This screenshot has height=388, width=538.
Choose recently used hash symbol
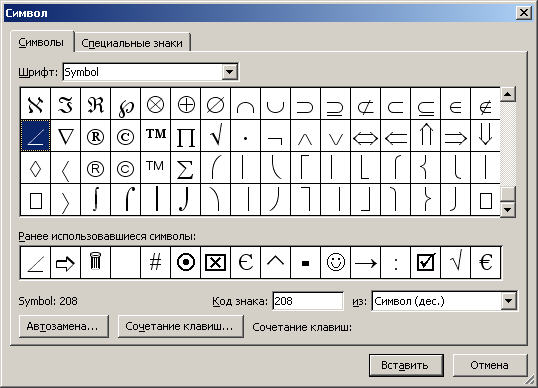(155, 262)
